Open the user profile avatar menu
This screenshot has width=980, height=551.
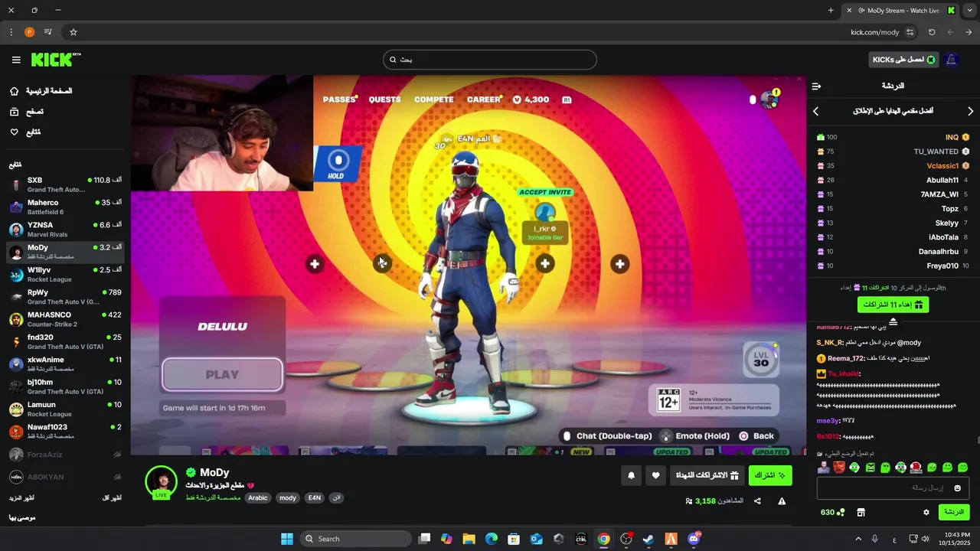(952, 60)
